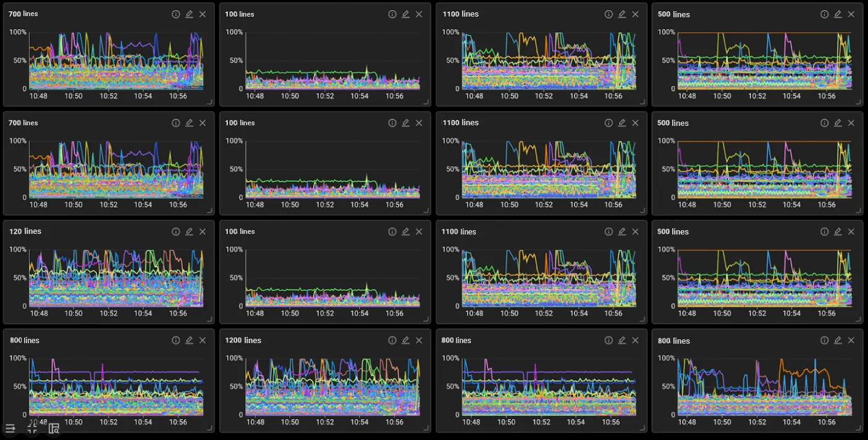Open info on rightmost 800 lines panel
Image resolution: width=868 pixels, height=440 pixels.
pyautogui.click(x=825, y=341)
